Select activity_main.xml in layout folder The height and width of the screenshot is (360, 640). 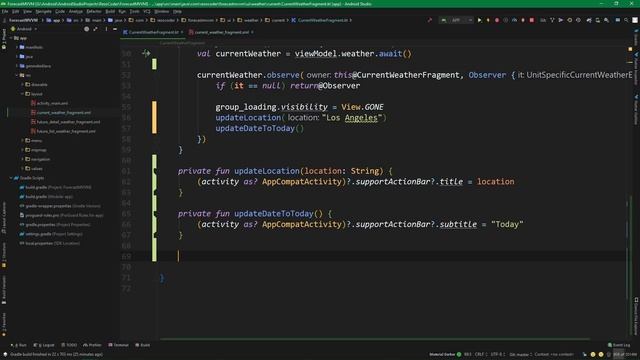click(x=49, y=103)
